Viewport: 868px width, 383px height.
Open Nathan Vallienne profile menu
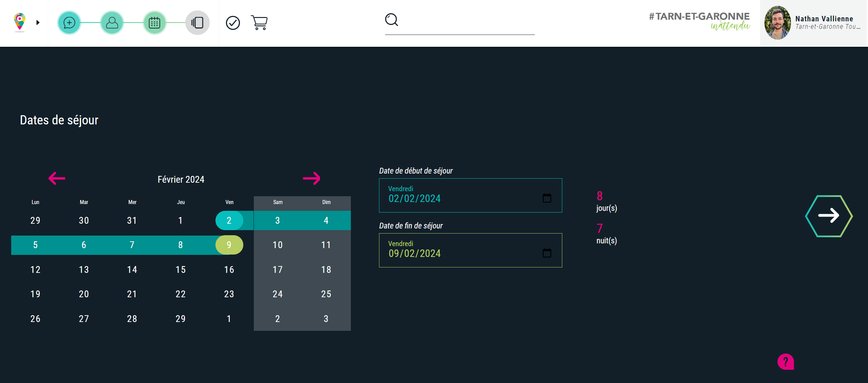pos(814,23)
